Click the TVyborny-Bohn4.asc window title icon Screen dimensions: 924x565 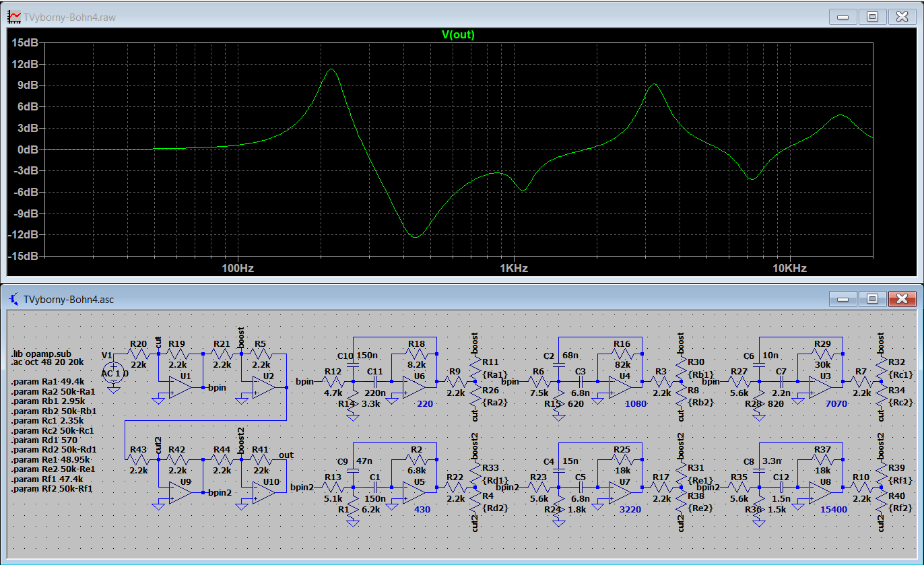[13, 298]
